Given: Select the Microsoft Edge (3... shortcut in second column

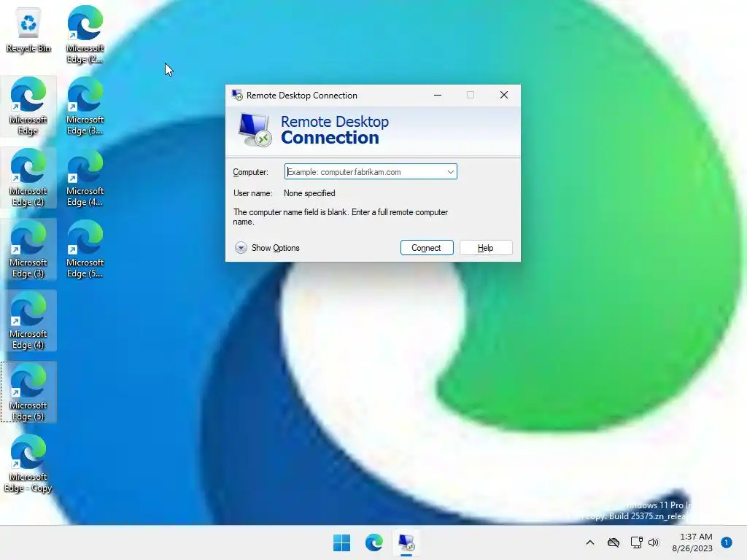Looking at the screenshot, I should [85, 106].
